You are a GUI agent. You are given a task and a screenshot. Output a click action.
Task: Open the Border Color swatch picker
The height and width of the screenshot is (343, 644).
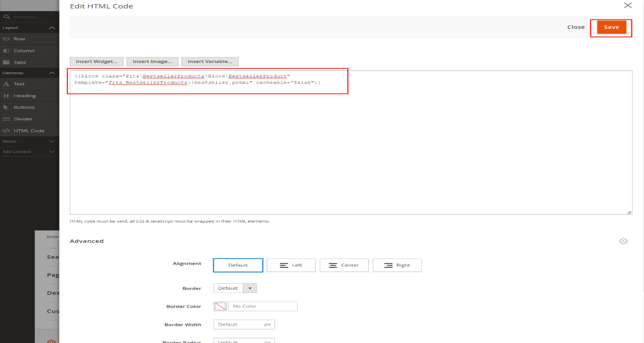220,307
